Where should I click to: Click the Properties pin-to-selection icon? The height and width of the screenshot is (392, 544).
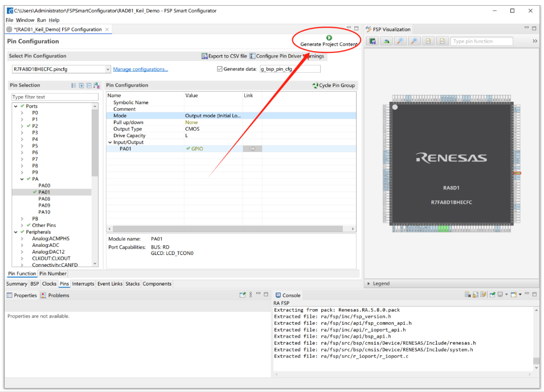[243, 295]
